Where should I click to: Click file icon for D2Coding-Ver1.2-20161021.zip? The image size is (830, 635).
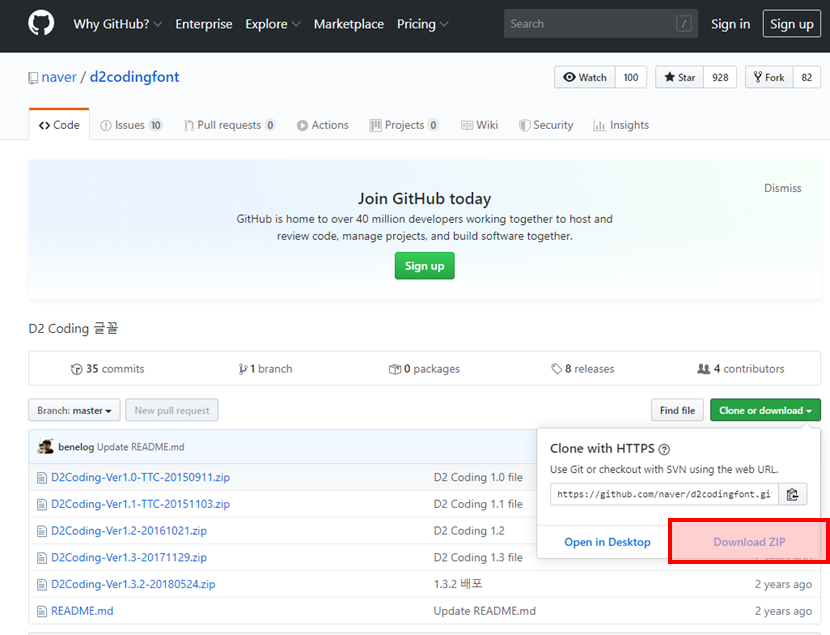tap(42, 531)
